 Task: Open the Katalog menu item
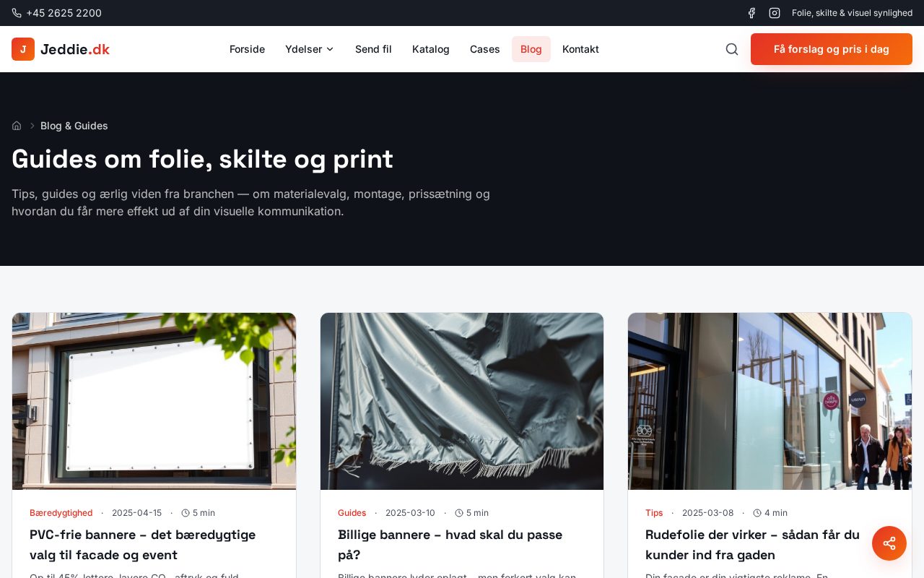(x=431, y=49)
